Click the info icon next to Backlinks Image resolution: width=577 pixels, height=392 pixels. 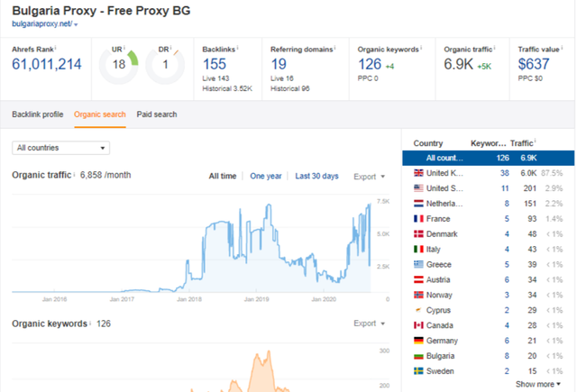click(237, 48)
